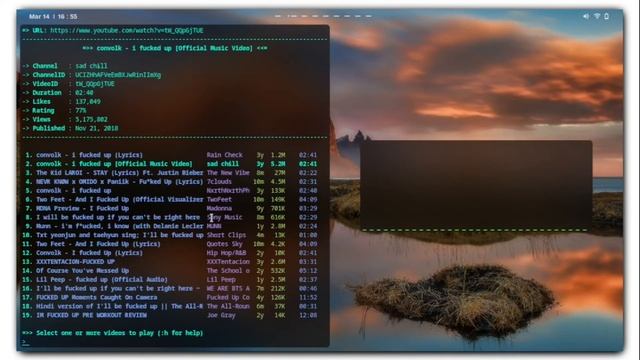Select result 1 'convolk - i fucked up (Lyrics)'

[x=89, y=155]
